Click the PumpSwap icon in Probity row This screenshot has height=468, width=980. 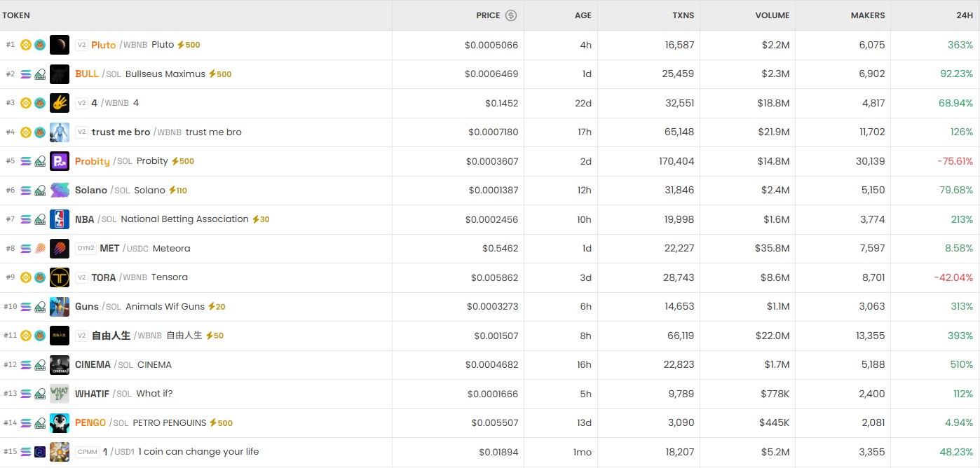(x=40, y=161)
